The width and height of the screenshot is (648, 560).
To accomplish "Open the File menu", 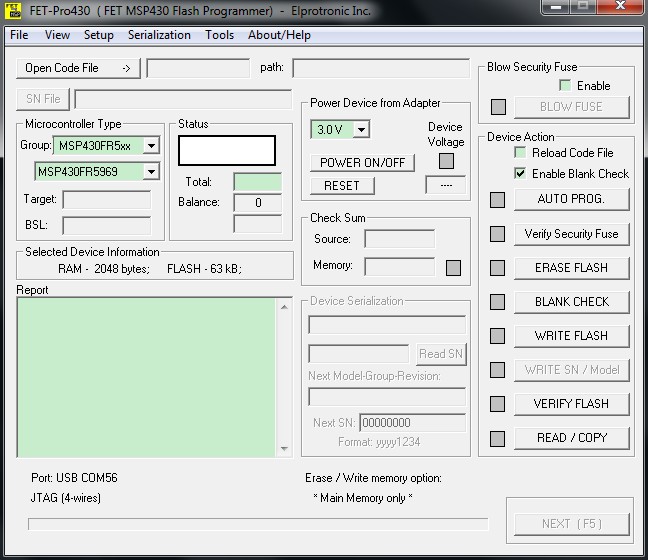I will pyautogui.click(x=19, y=35).
